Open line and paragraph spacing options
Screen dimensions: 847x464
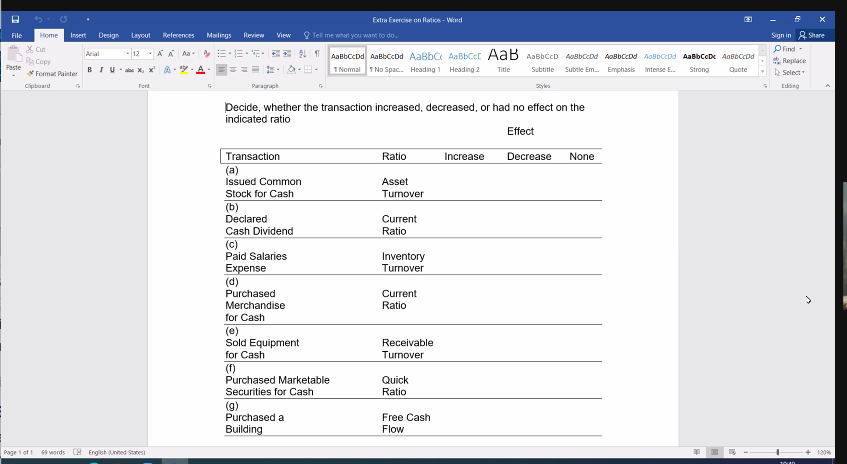pos(272,70)
